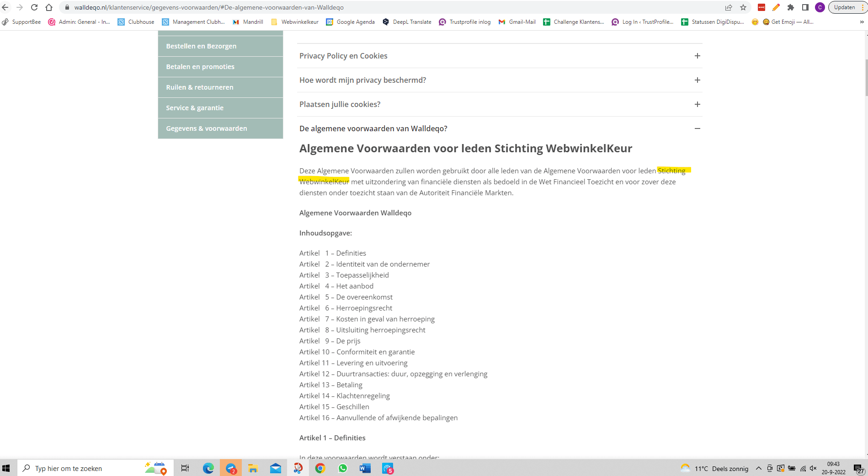This screenshot has height=476, width=868.
Task: Open WhatsApp from the taskbar
Action: click(x=342, y=468)
